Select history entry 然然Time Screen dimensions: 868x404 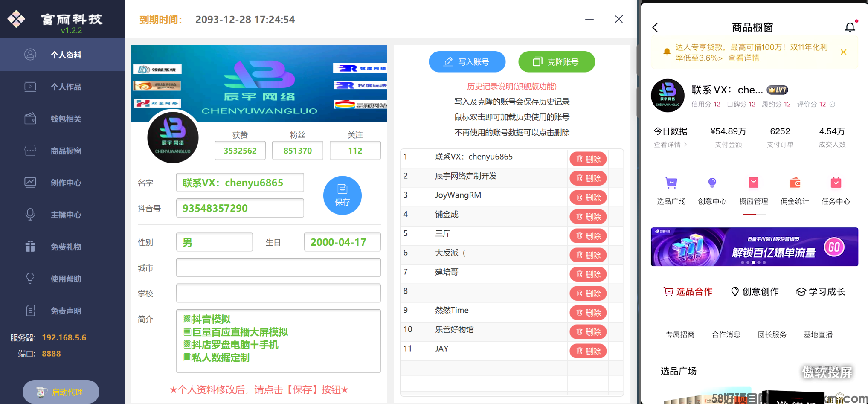tap(452, 310)
